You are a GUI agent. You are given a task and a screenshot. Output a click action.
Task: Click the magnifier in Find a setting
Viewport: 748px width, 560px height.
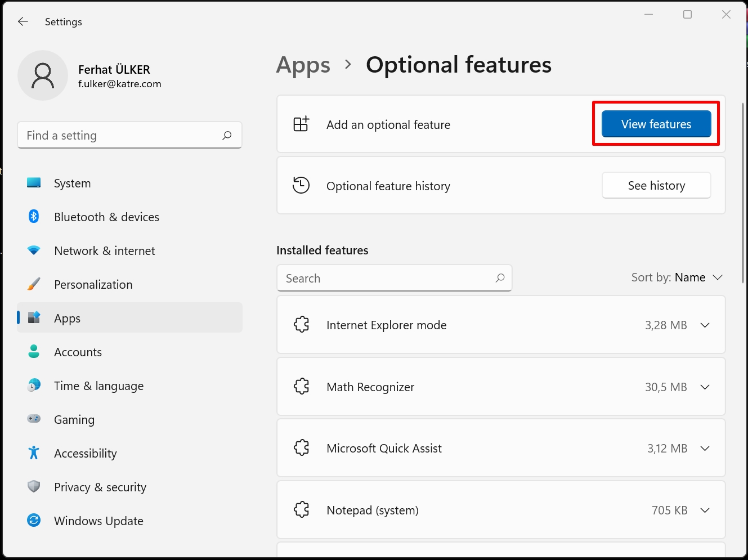click(227, 135)
